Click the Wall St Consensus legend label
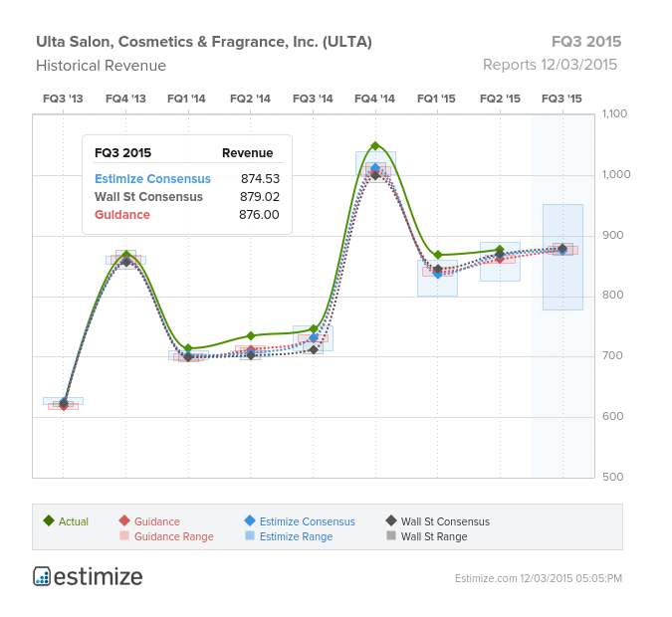This screenshot has height=617, width=672. click(x=445, y=521)
